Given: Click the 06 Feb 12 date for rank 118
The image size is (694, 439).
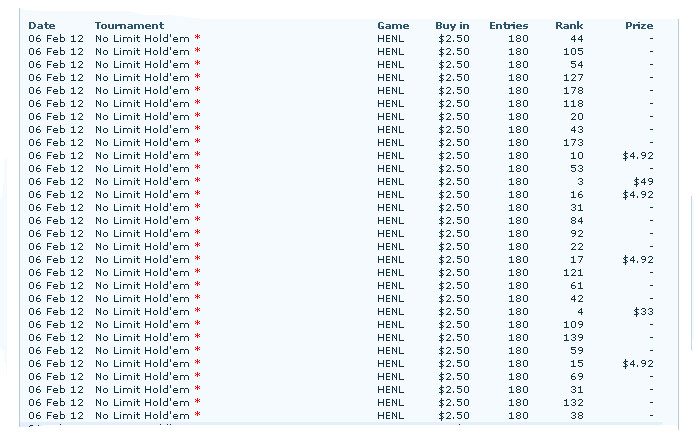Looking at the screenshot, I should point(56,104).
